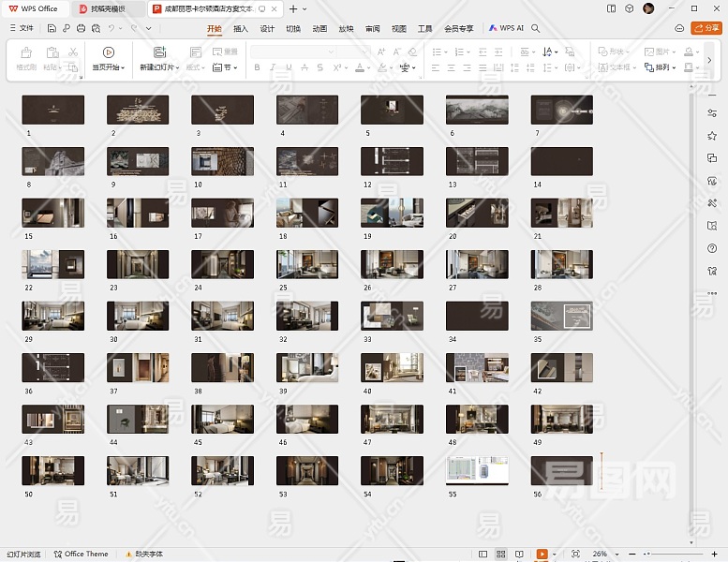Click the 缺失字体 missing fonts warning
Viewport: 728px width, 562px height.
pos(142,555)
